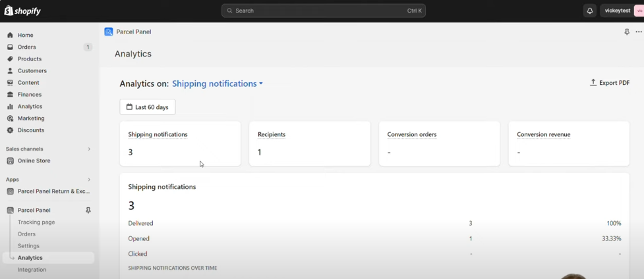Viewport: 644px width, 279px height.
Task: Click the Parcel Panel Return & Exchange app icon
Action: click(11, 191)
